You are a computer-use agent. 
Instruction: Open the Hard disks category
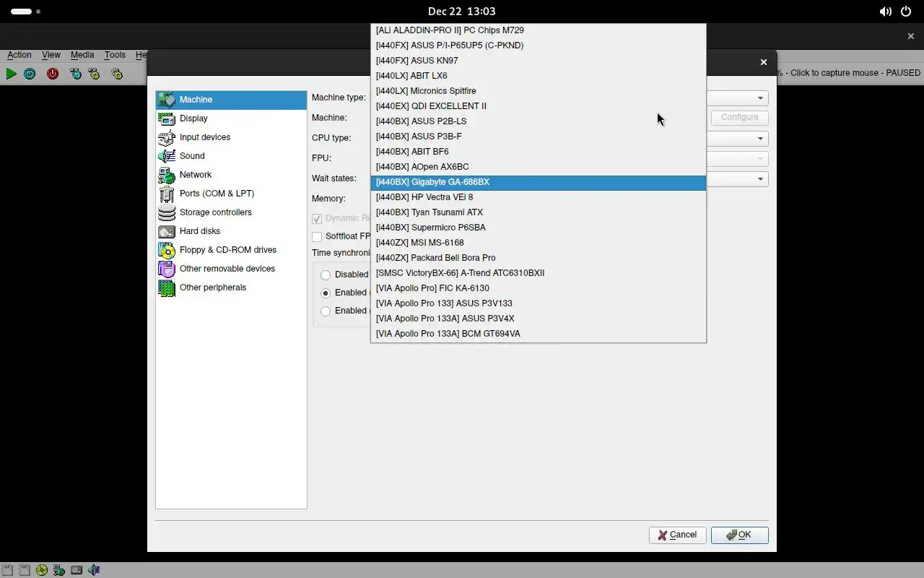[231, 231]
